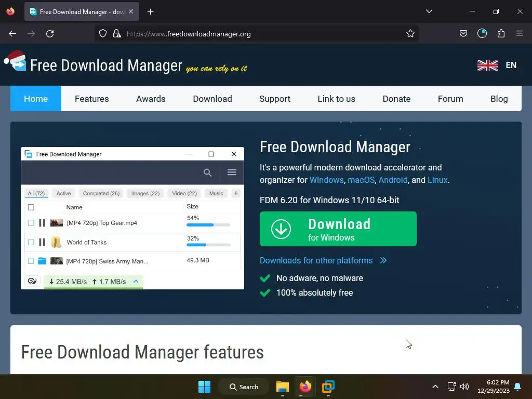This screenshot has width=532, height=399.
Task: Open Downloads for other platforms link
Action: tap(316, 260)
